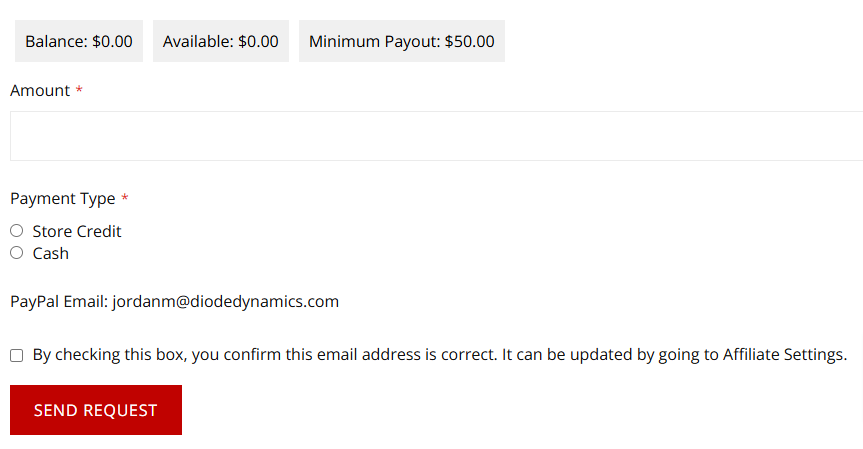863x449 pixels.
Task: Click the red asterisk next to Payment Type
Action: coord(124,199)
